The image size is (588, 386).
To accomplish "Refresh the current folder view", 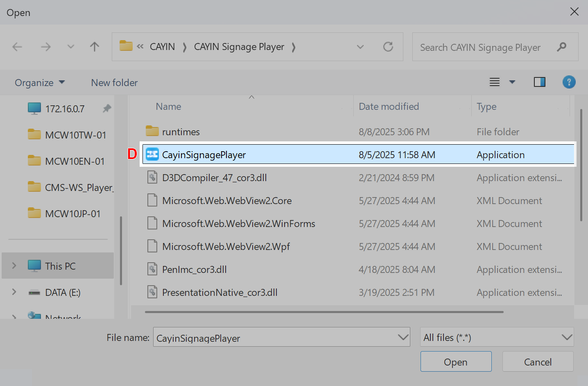I will click(388, 47).
